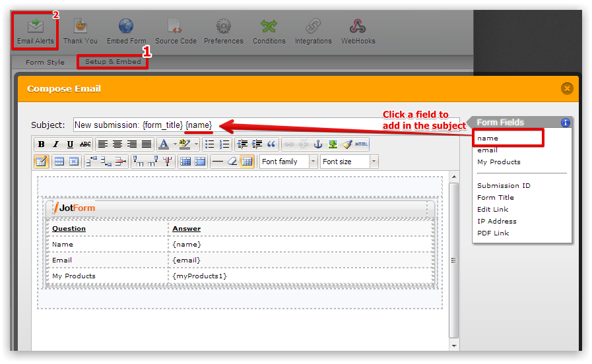Open the highlight color dropdown arrow

coord(196,144)
